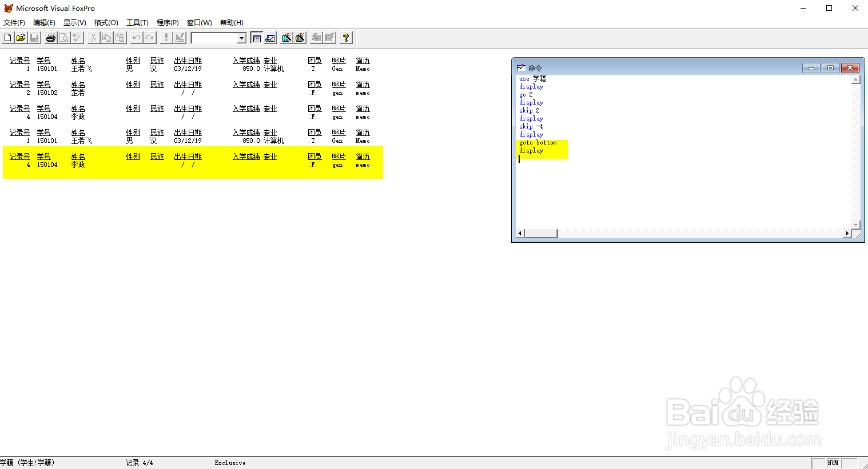Screen dimensions: 868x469
Task: Open the 帮助(H) menu
Action: click(232, 23)
